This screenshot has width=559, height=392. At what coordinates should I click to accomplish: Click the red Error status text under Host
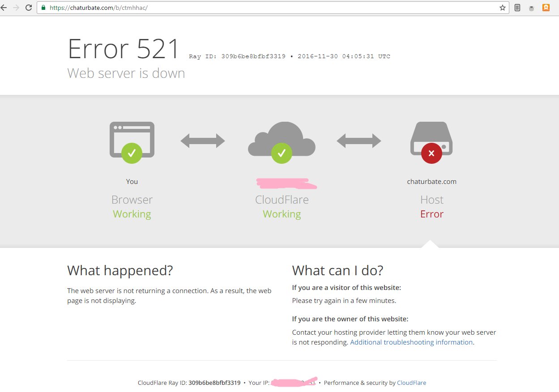coord(431,214)
